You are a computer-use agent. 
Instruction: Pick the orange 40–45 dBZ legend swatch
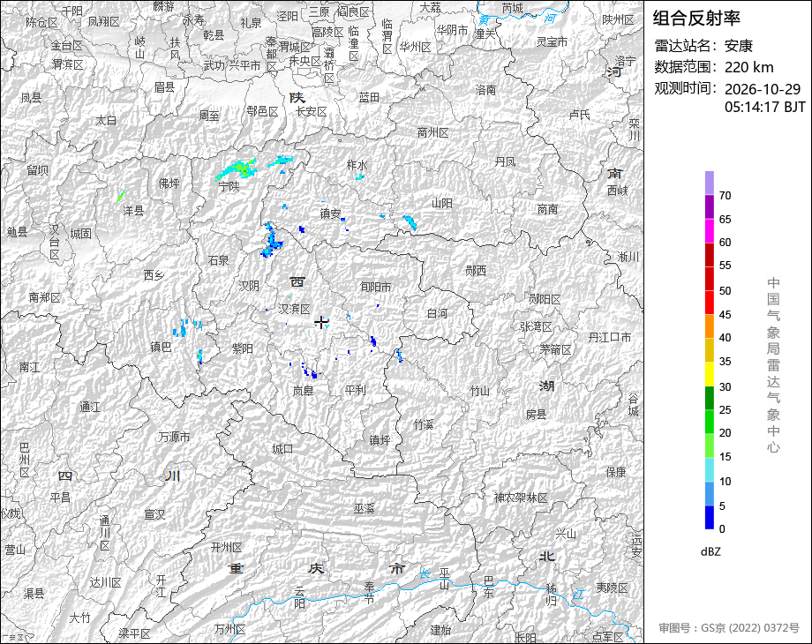[710, 326]
